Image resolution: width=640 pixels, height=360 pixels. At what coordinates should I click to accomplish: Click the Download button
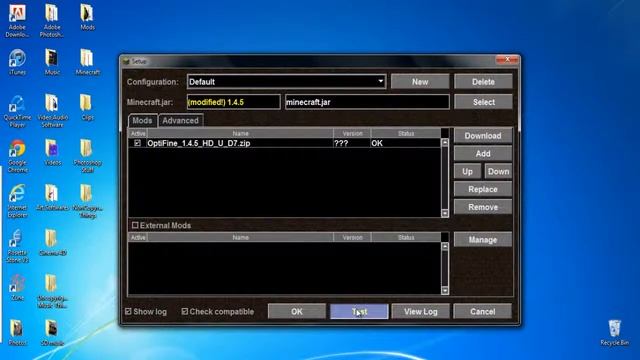tap(483, 136)
